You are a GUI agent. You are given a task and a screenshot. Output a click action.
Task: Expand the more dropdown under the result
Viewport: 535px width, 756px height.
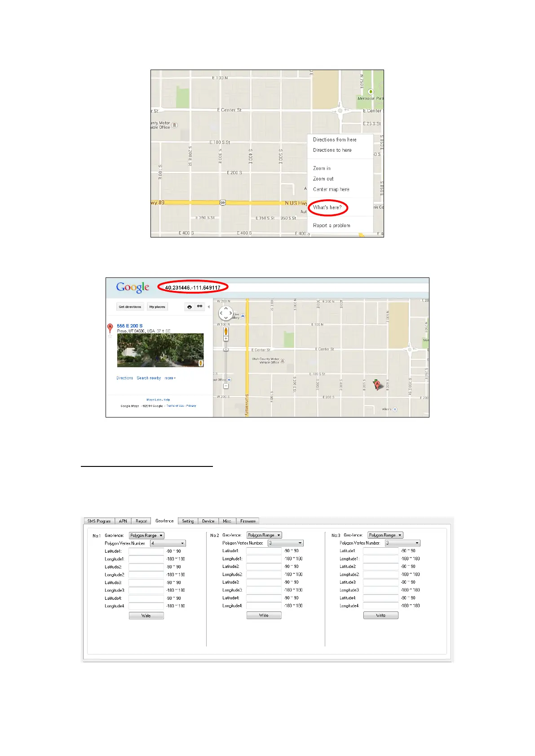[x=170, y=378]
